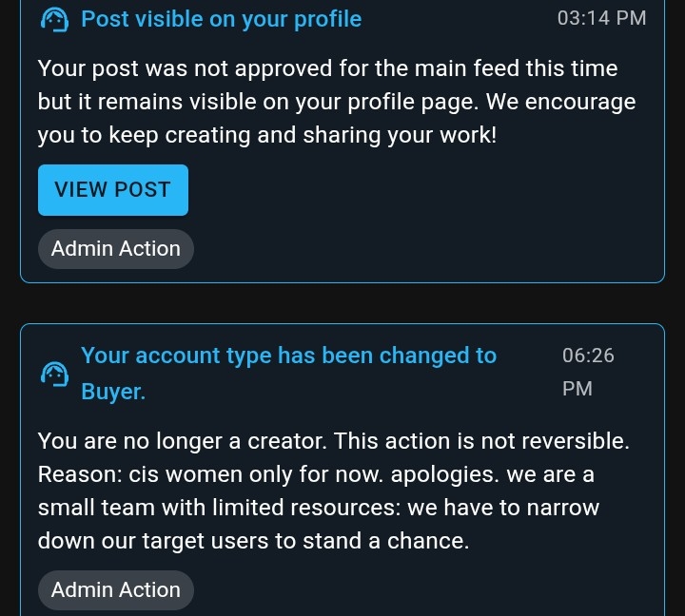Click the headset icon beside Post visible title
Viewport: 685px width, 616px height.
[x=55, y=19]
